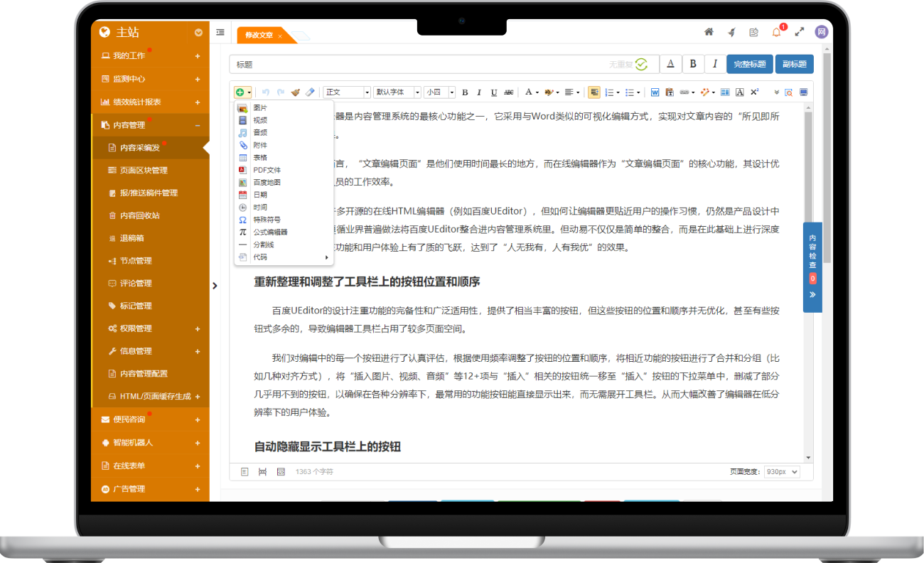Select 表格 from the insert menu
The width and height of the screenshot is (924, 563).
click(260, 157)
